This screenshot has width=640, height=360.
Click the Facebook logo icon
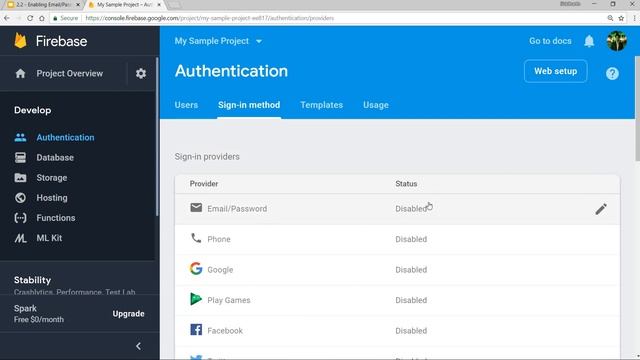196,329
